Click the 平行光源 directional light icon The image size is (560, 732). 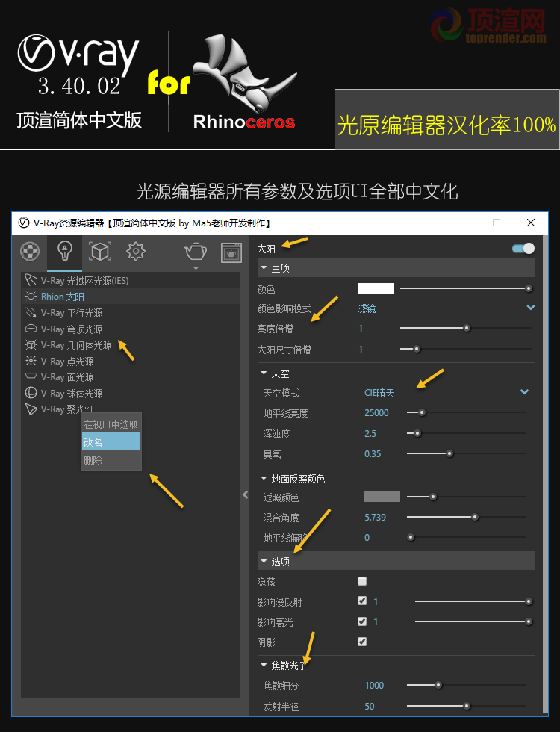31,312
